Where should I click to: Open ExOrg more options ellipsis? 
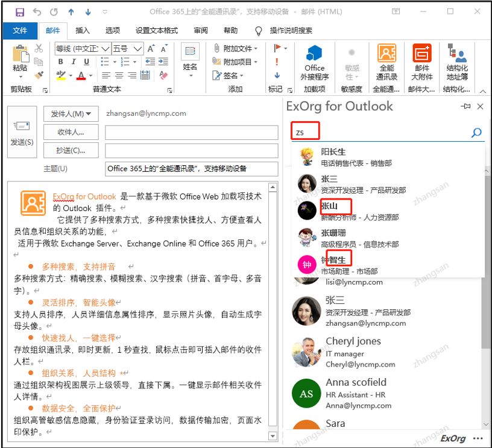(x=478, y=438)
